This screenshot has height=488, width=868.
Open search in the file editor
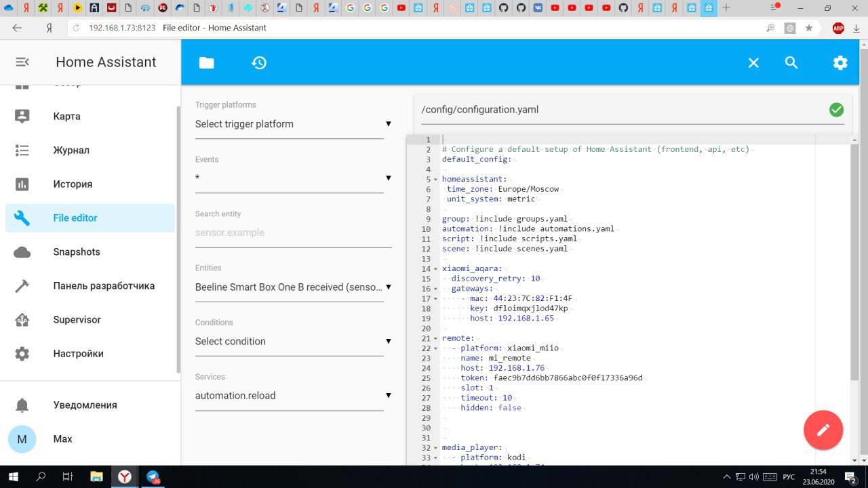point(791,62)
